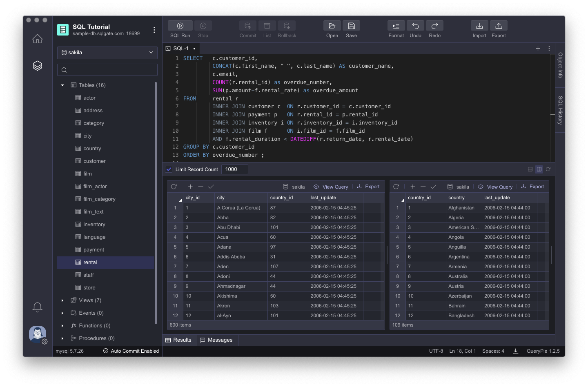Toggle Auto Commit Enabled in status bar
The width and height of the screenshot is (588, 387).
[x=131, y=351]
